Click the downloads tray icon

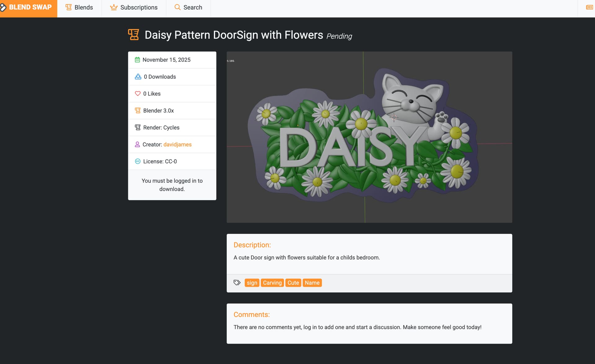(138, 76)
